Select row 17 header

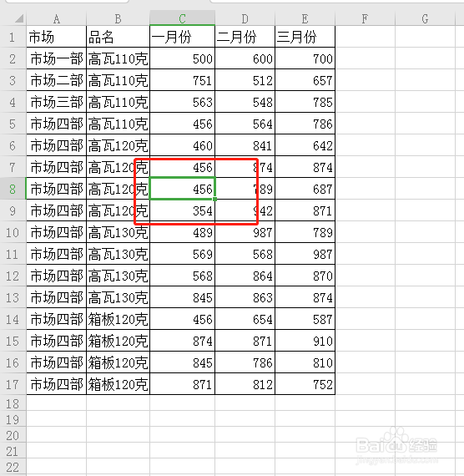coord(13,384)
